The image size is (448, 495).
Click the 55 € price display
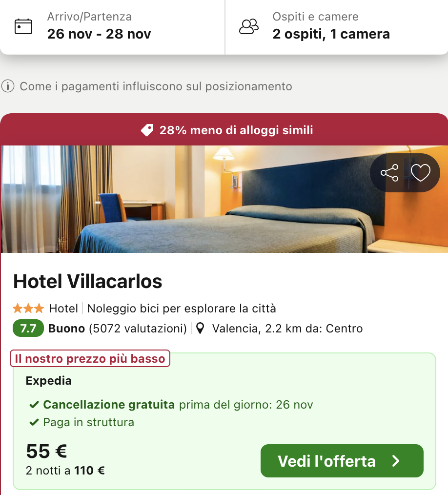(46, 452)
